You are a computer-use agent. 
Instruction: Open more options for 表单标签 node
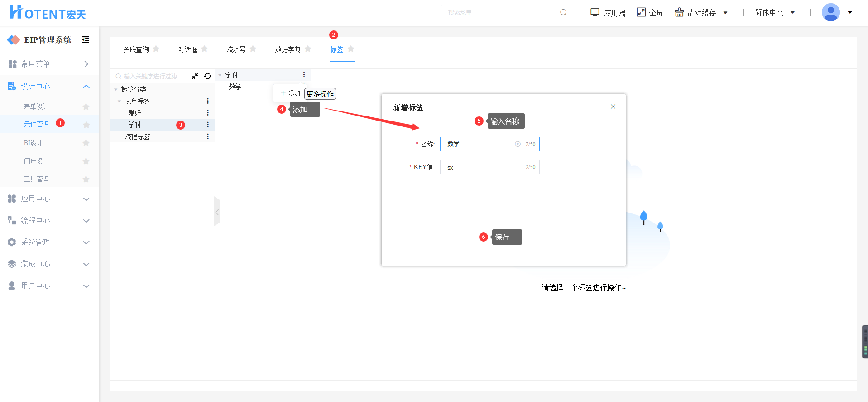[208, 101]
